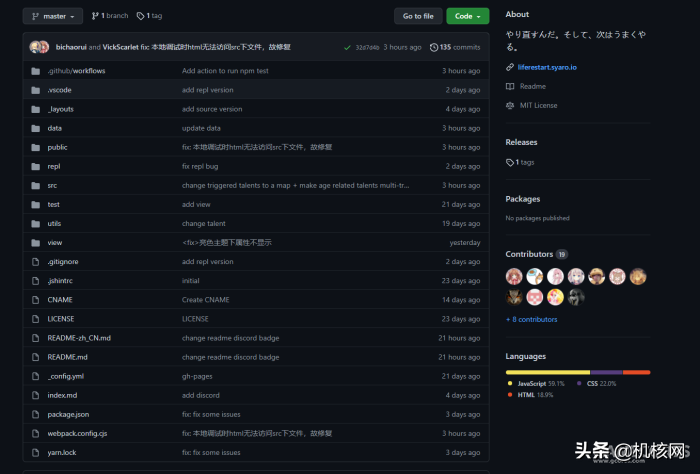Click the CSS 22.0% language link
The height and width of the screenshot is (474, 700).
[x=596, y=383]
